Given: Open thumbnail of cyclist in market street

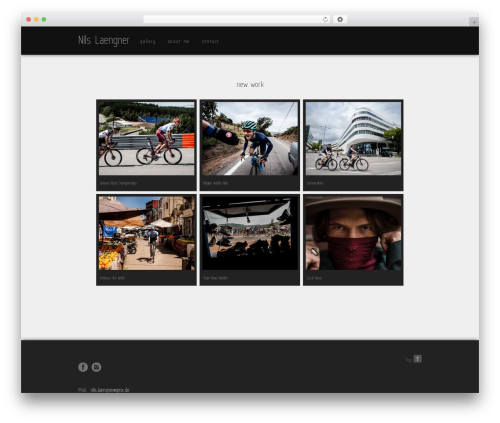Looking at the screenshot, I should pos(147,233).
